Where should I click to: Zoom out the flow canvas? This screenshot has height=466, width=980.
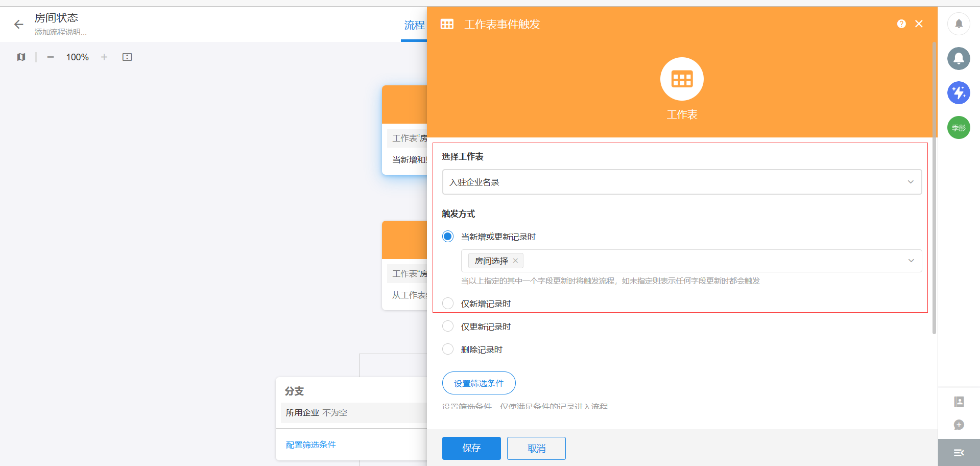51,57
